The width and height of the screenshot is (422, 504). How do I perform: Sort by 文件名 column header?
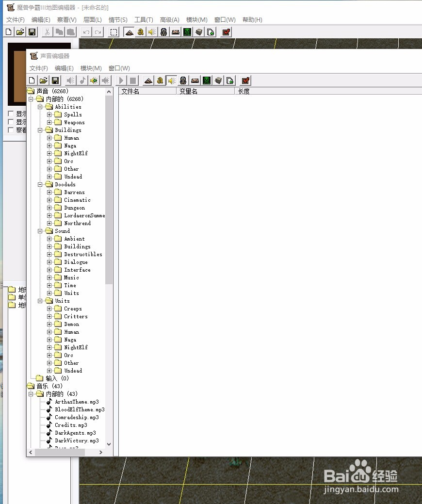(x=147, y=91)
